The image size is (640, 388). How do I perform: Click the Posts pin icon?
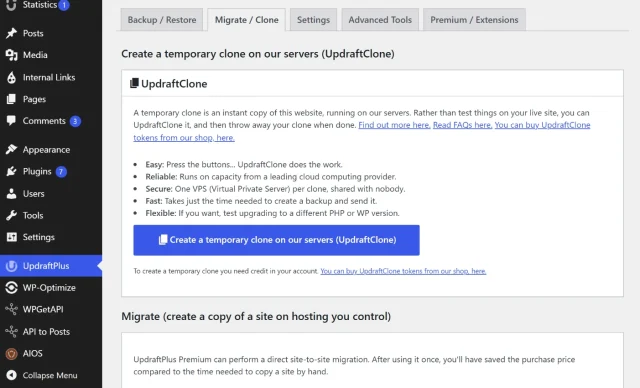click(x=11, y=33)
